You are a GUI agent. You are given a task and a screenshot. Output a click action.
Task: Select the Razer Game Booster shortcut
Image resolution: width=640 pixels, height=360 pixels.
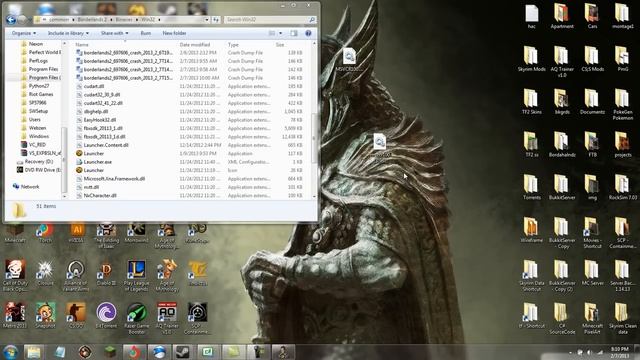[136, 318]
